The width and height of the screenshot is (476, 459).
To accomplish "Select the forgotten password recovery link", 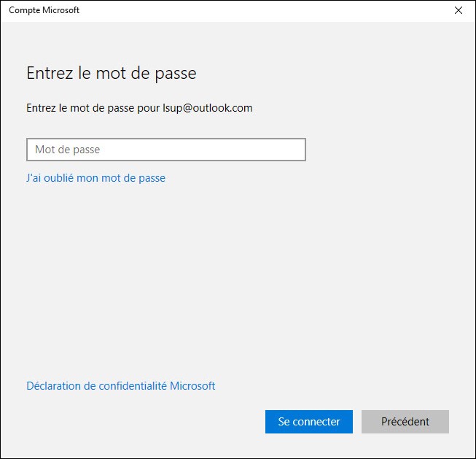I will point(95,177).
